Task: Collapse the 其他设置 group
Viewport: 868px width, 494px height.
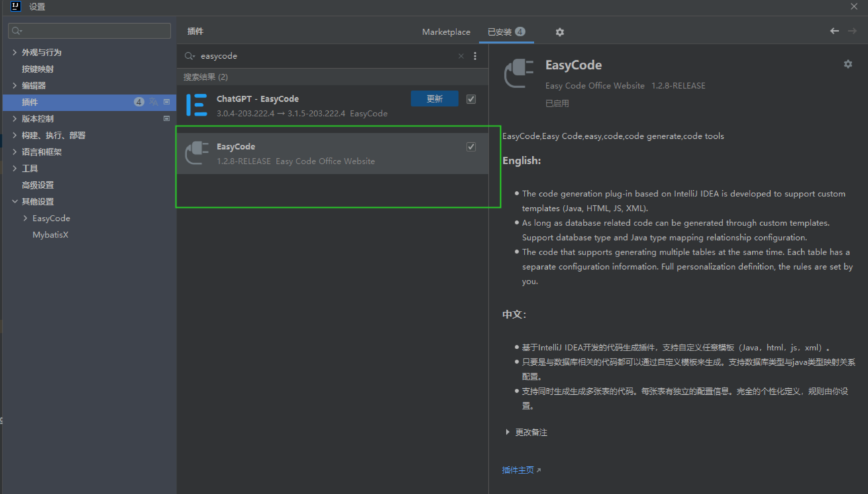Action: point(15,202)
